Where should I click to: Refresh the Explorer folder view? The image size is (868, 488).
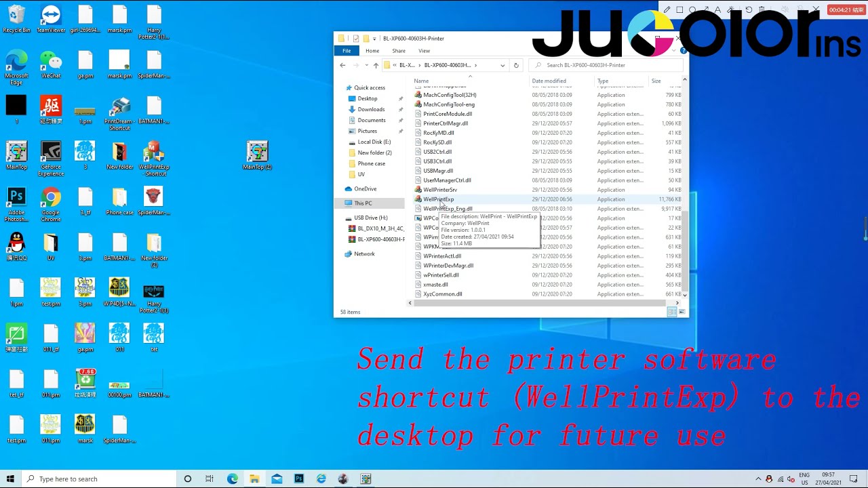coord(516,65)
